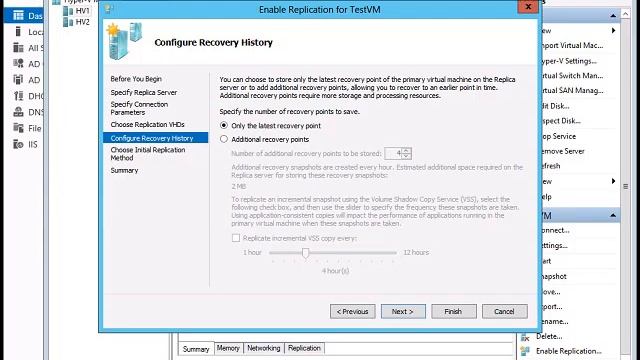Switch to Summary tab in Hyper-V Manager
The image size is (640, 360).
(196, 349)
